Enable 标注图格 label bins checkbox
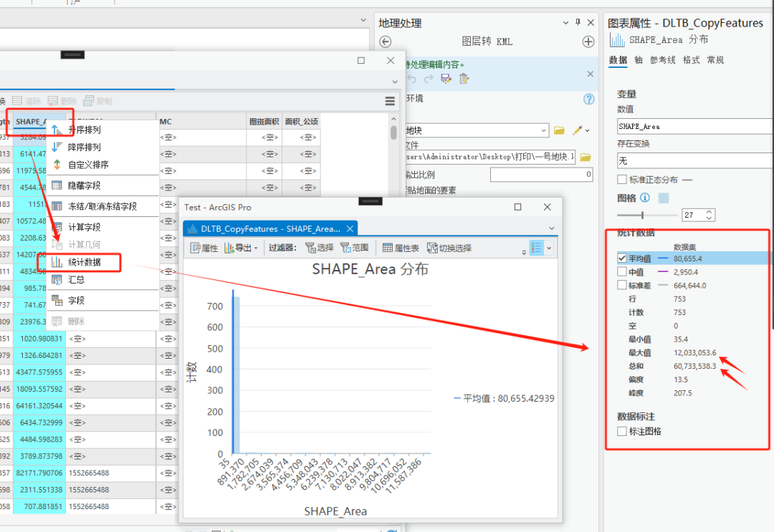Screen dimensions: 774x532 click(x=622, y=432)
